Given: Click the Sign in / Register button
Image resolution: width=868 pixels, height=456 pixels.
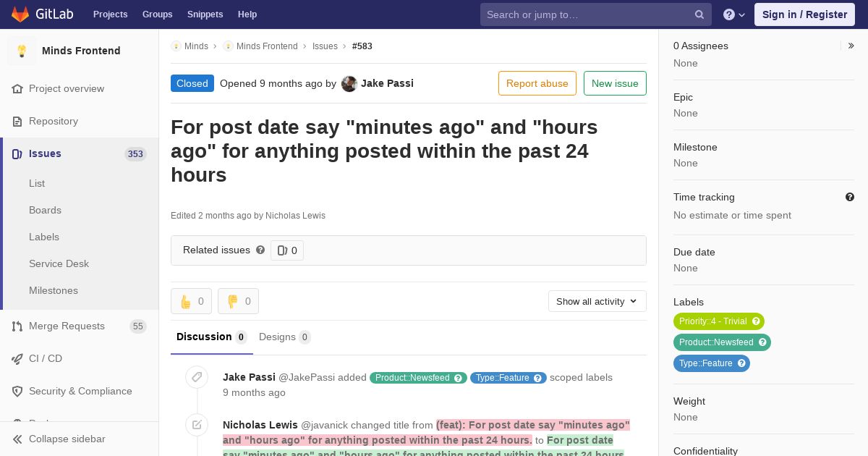Looking at the screenshot, I should click(x=804, y=14).
